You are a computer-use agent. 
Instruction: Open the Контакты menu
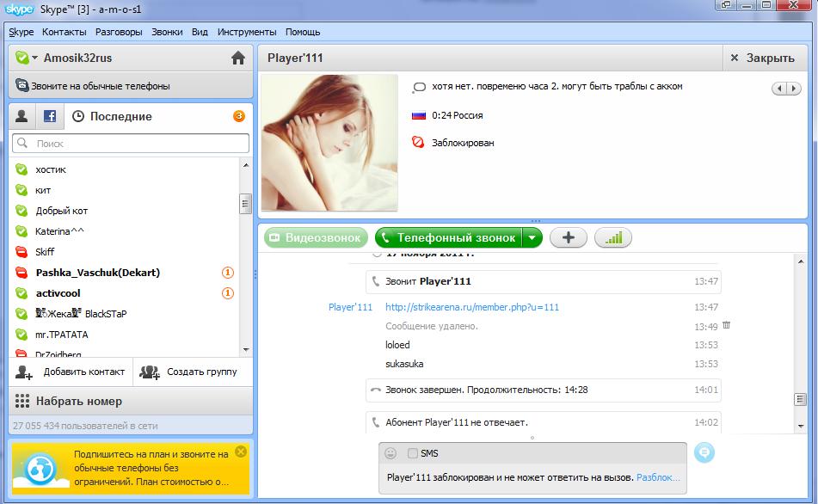65,32
